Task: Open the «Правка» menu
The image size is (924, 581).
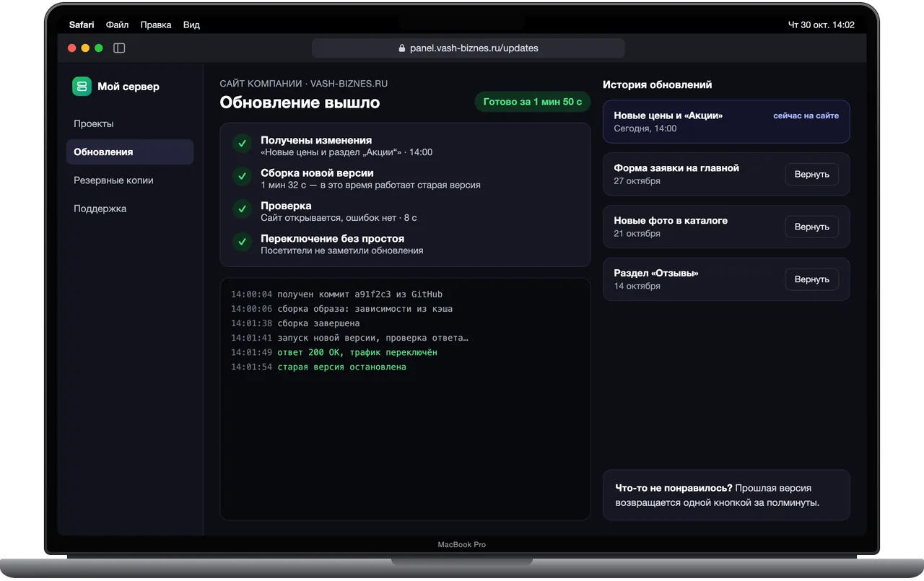Action: coord(156,25)
